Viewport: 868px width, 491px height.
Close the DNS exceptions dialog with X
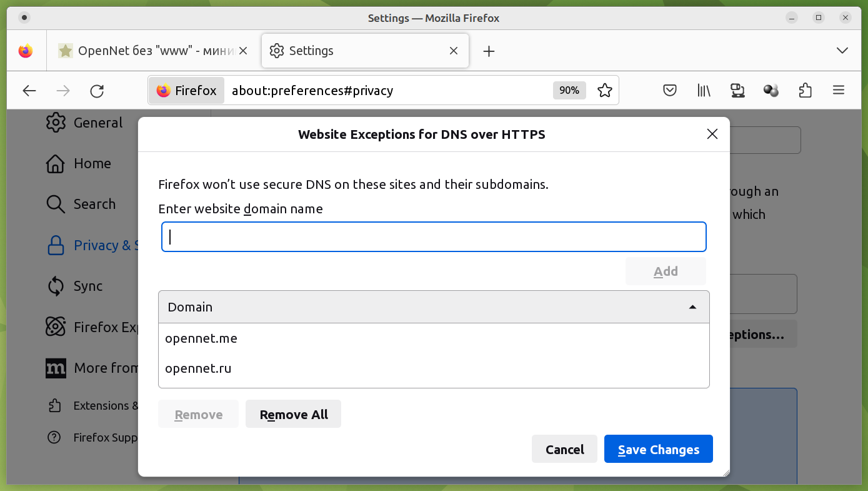click(712, 134)
